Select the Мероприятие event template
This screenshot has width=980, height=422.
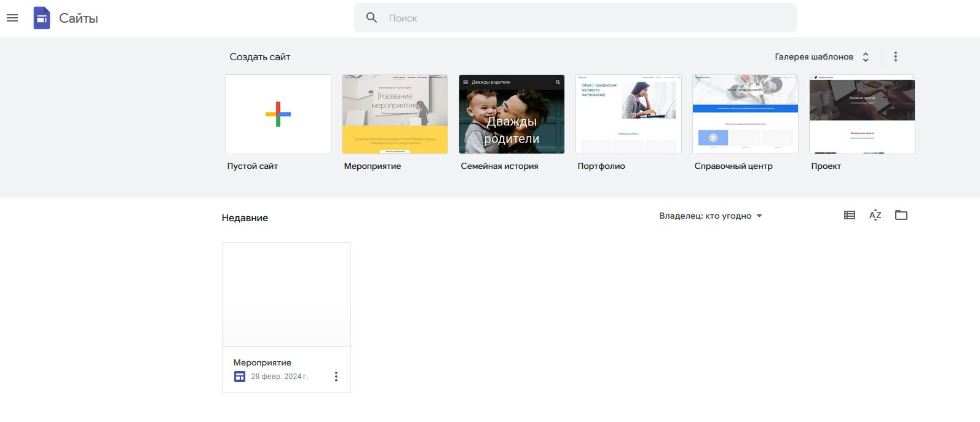tap(395, 114)
